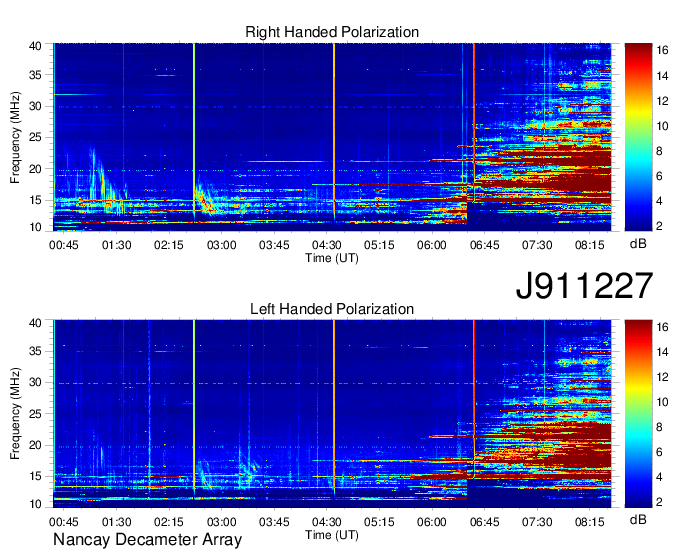680x552 pixels.
Task: Click 00:45 tick on Left Handed time axis
Action: (64, 522)
